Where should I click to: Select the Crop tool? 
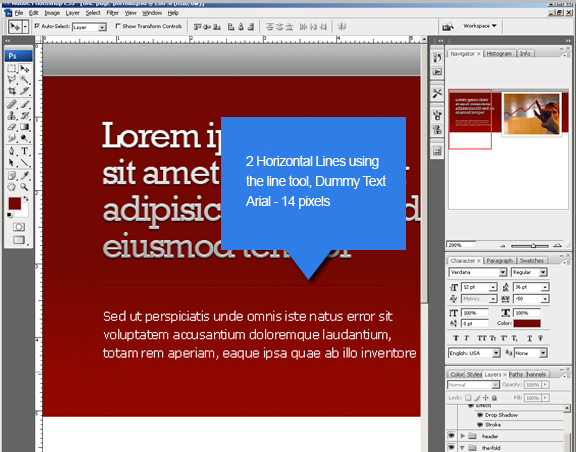point(12,90)
